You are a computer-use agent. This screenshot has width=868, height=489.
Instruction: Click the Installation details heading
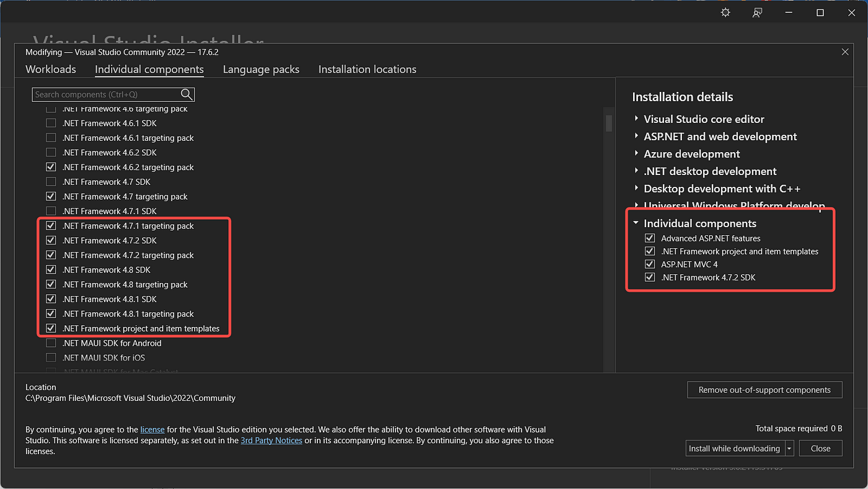click(x=683, y=97)
